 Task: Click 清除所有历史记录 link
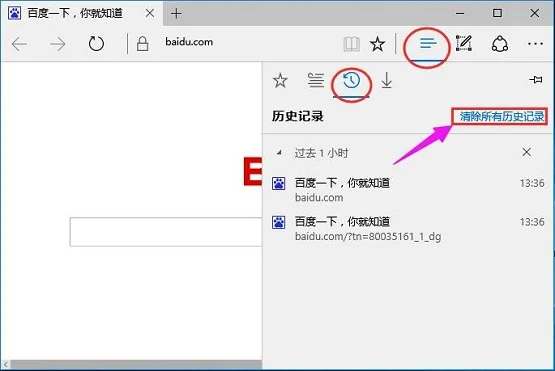[502, 116]
